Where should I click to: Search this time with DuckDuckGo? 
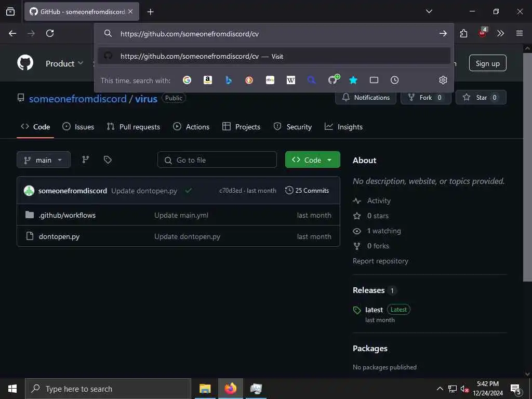(x=249, y=80)
